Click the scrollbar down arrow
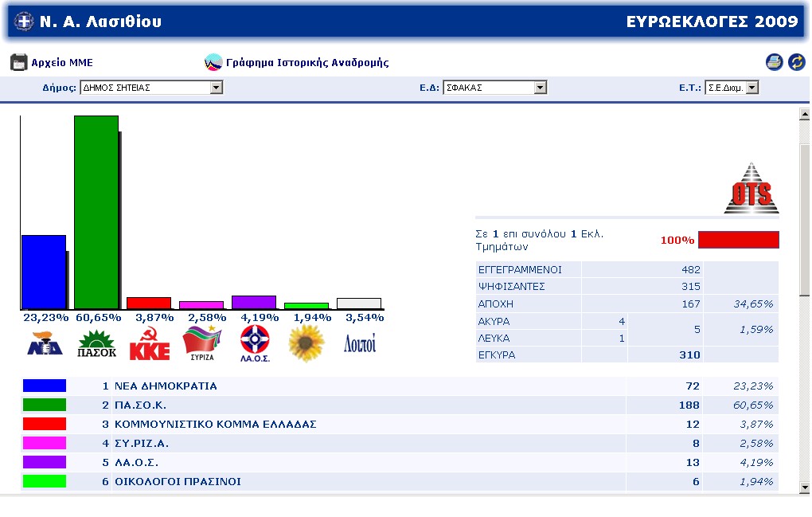Screen dimensions: 812x517 [804, 487]
